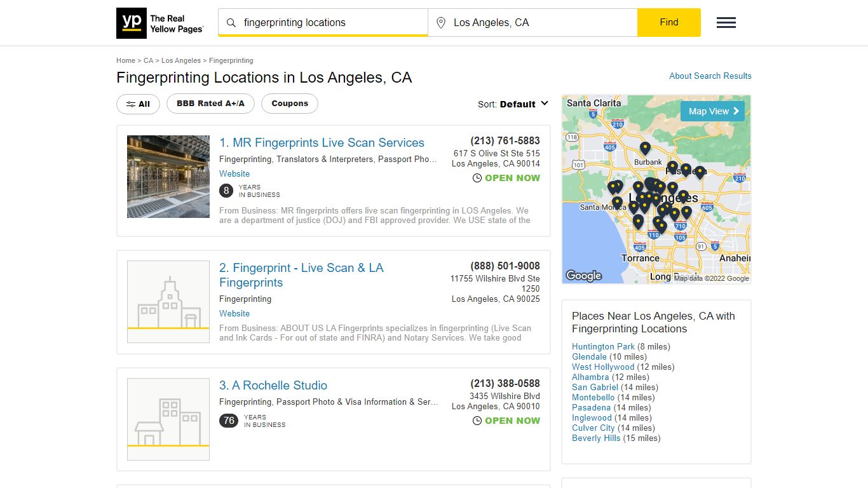Click the location pin icon in search bar
868x488 pixels.
pos(441,23)
